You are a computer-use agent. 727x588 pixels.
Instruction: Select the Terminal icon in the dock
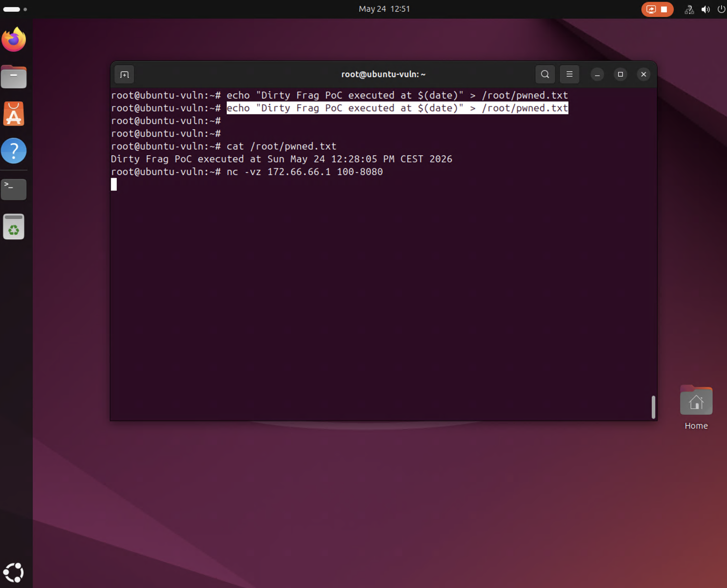click(x=14, y=189)
